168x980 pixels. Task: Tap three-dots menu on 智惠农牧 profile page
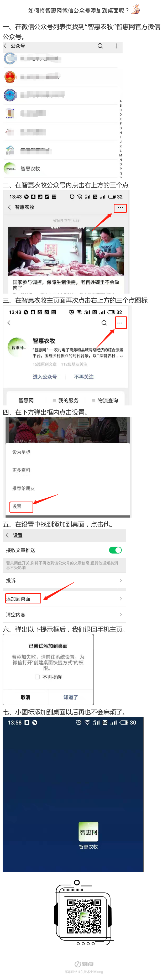pos(120,323)
